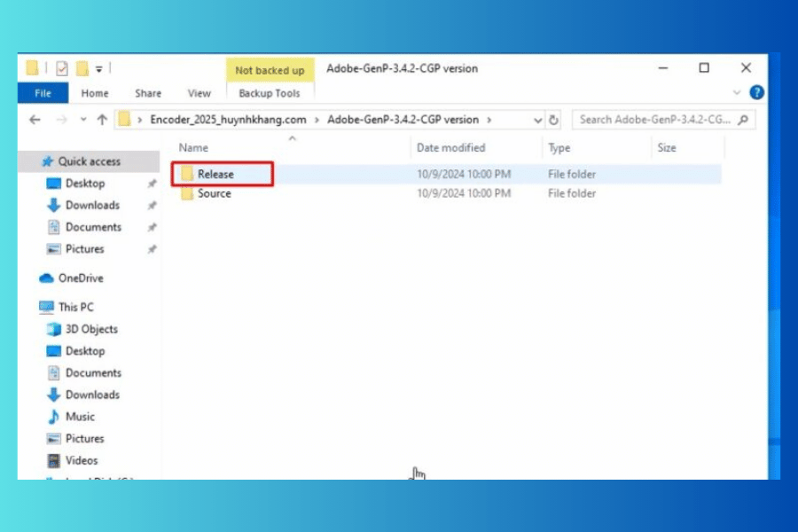Click the Up directory arrow icon

[x=102, y=120]
